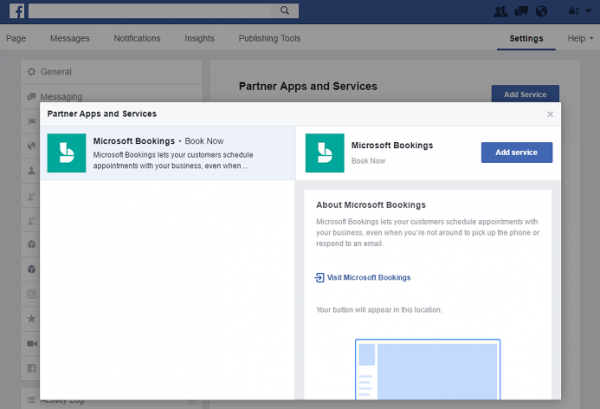Screen dimensions: 600x409
Task: Click the blue Add service button
Action: tap(517, 152)
